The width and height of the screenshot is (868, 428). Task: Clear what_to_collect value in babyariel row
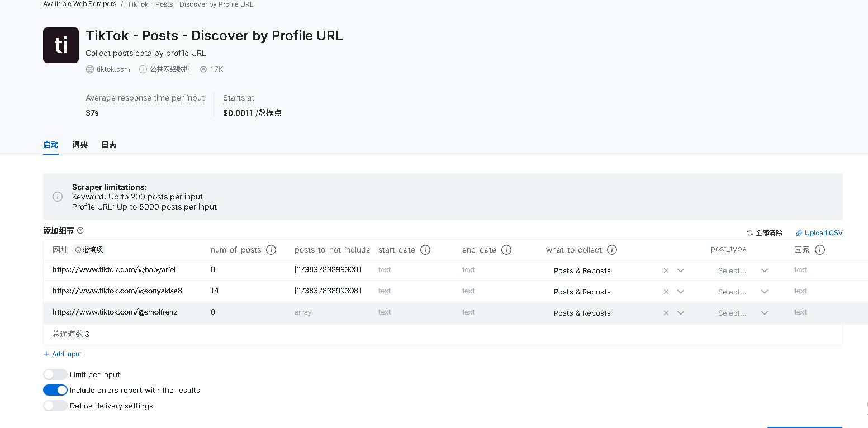pos(666,270)
